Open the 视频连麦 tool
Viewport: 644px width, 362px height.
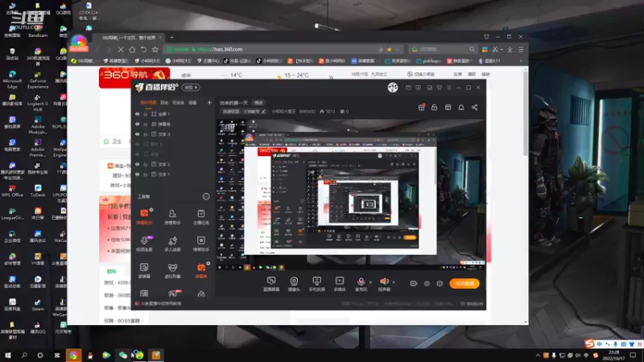[x=144, y=244]
